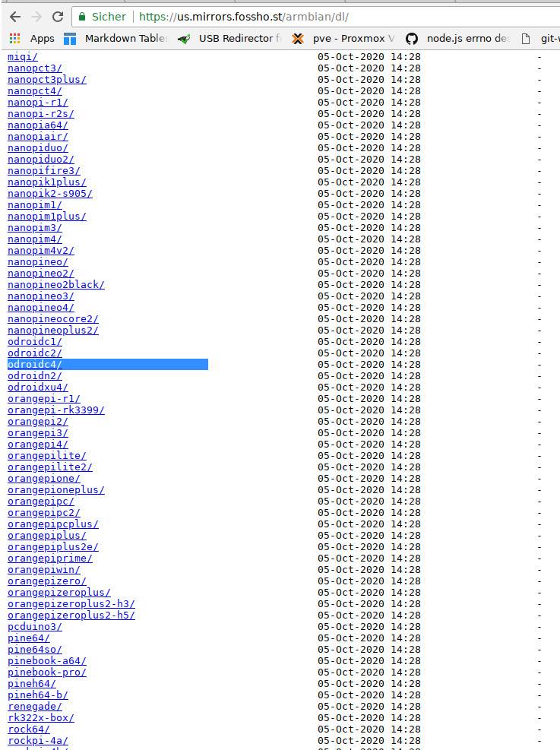Open the orangepiprime/ directory
The width and height of the screenshot is (560, 750).
click(x=49, y=559)
